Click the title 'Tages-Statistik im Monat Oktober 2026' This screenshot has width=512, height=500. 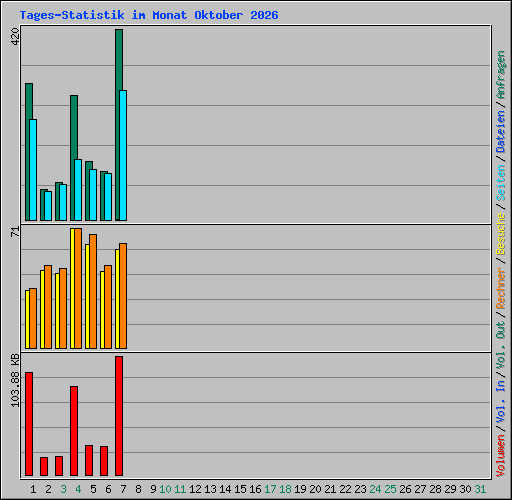click(x=149, y=15)
